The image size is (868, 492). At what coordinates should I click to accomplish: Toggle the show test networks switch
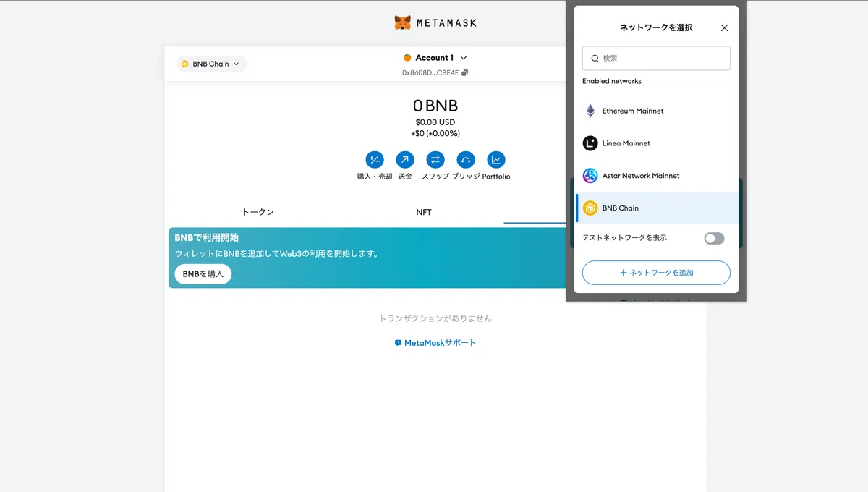click(x=714, y=238)
